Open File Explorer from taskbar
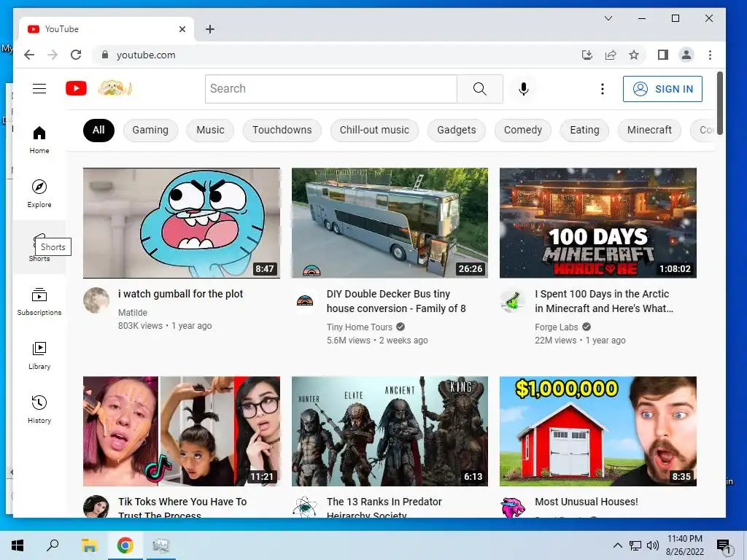Screen dimensions: 747x560 (x=89, y=545)
